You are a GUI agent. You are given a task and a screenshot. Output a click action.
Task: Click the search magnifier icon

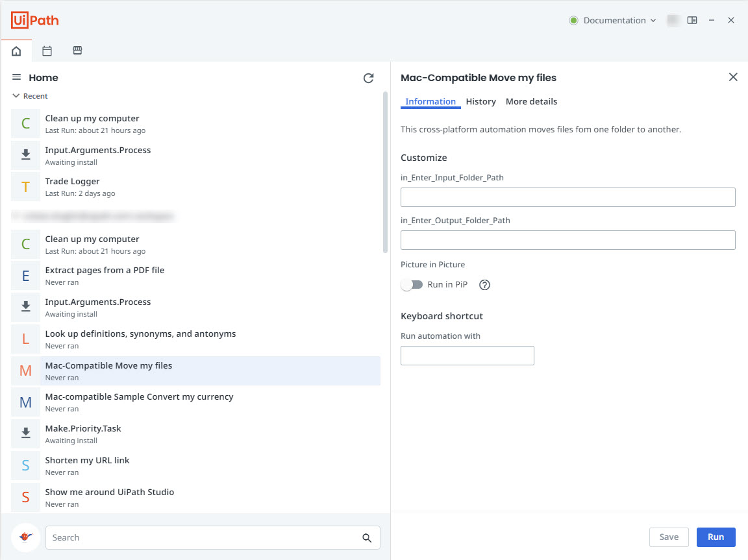[x=367, y=538]
